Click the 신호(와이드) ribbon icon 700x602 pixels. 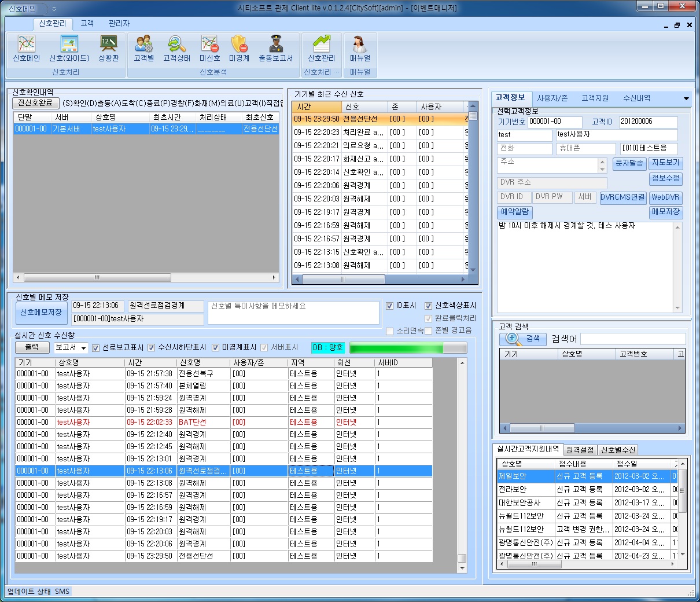pyautogui.click(x=69, y=49)
